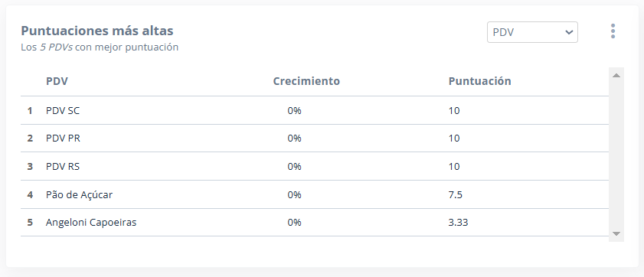
Task: Click the scrollbar down arrow
Action: 616,233
